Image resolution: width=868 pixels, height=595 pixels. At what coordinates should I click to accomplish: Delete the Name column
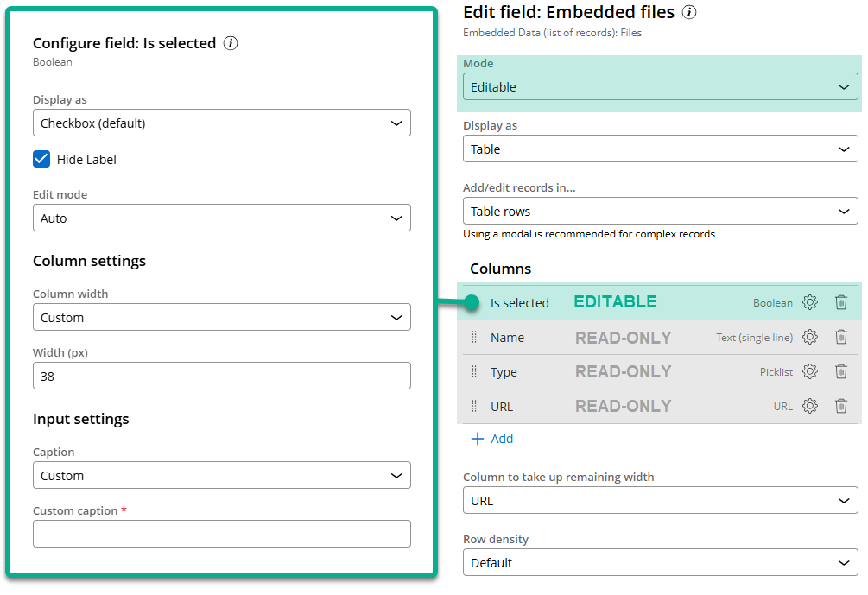841,337
